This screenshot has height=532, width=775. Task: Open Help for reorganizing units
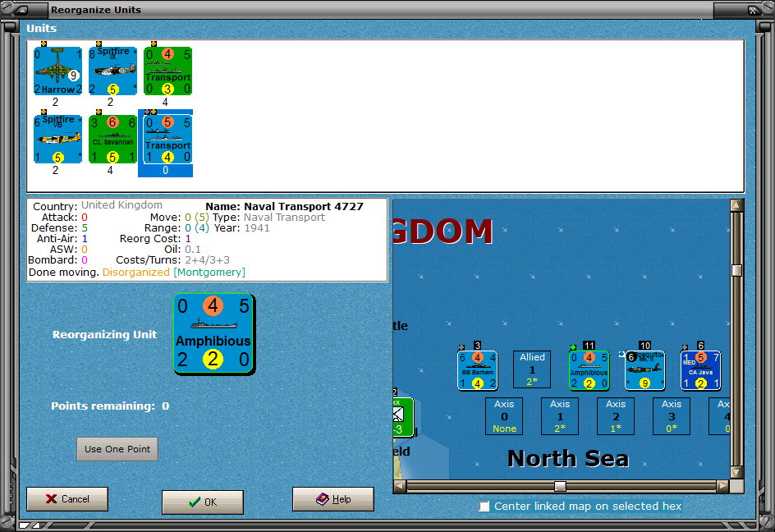pyautogui.click(x=332, y=498)
